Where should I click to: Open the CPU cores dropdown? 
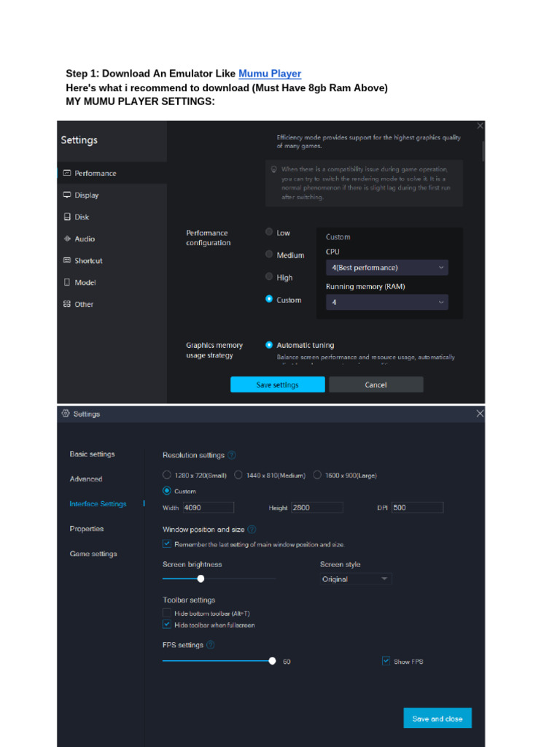pyautogui.click(x=387, y=268)
